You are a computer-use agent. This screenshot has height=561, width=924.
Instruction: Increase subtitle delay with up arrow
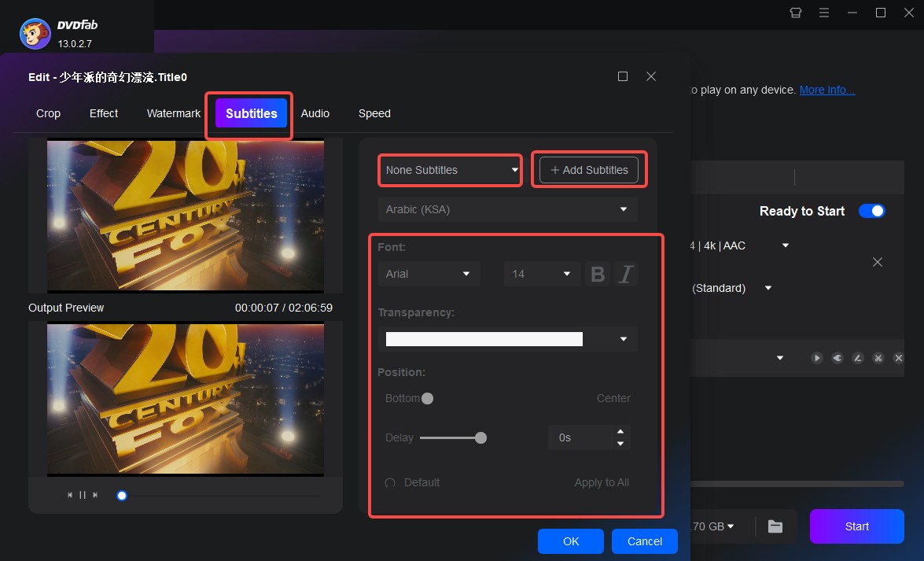click(x=620, y=432)
